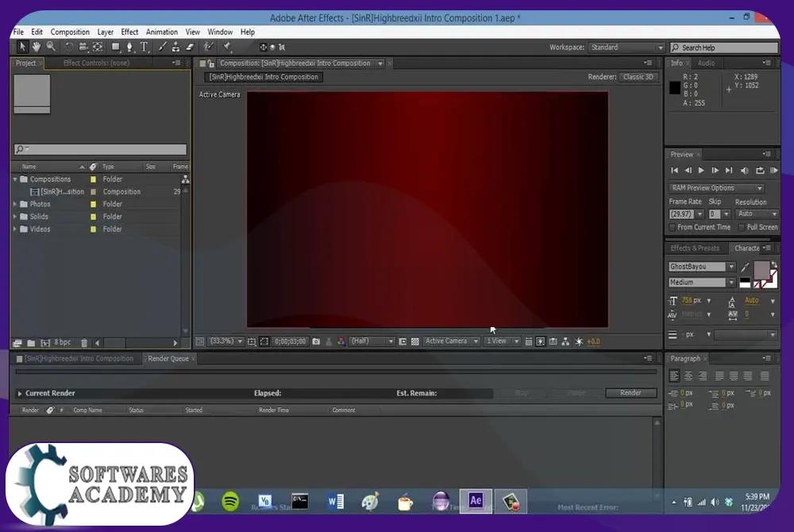The image size is (794, 532).
Task: Open the Medium font style dropdown
Action: coord(702,283)
